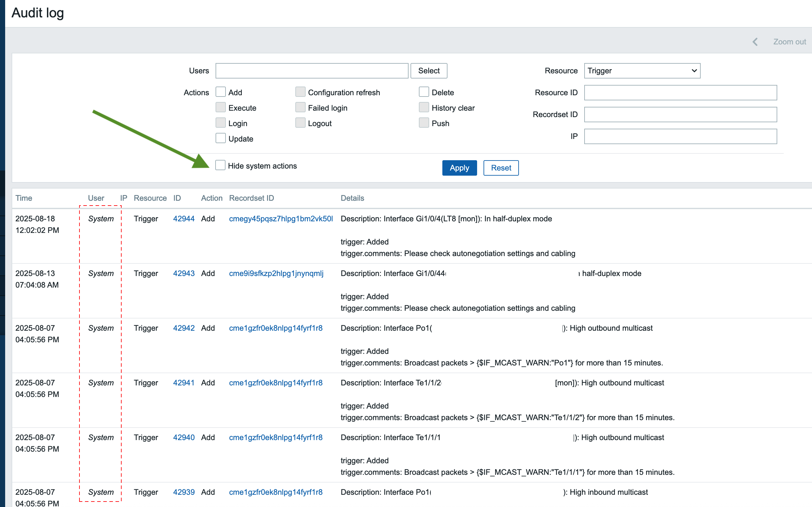Open recordset cme9i9sfkzp2hlpg1jnynqmlj link
The height and width of the screenshot is (507, 812).
pos(276,273)
